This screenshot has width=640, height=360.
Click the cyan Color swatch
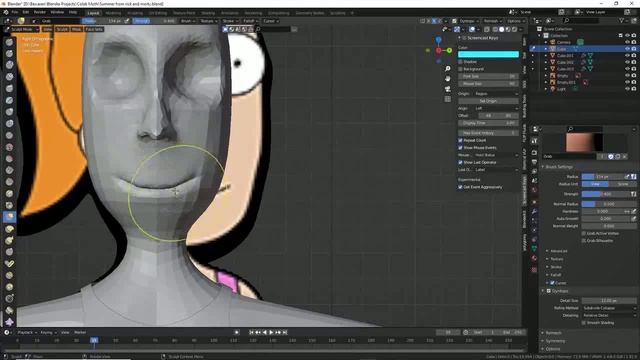[x=488, y=54]
